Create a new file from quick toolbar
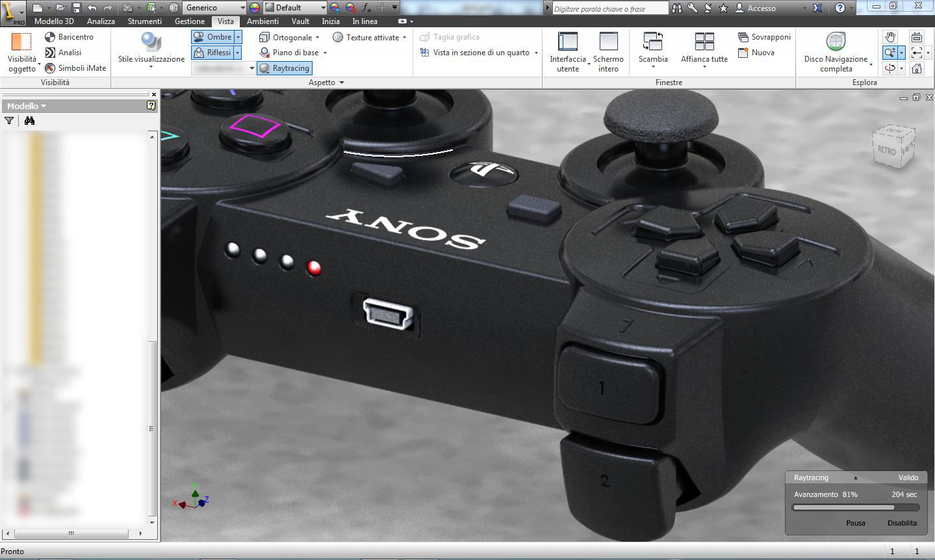 click(38, 8)
